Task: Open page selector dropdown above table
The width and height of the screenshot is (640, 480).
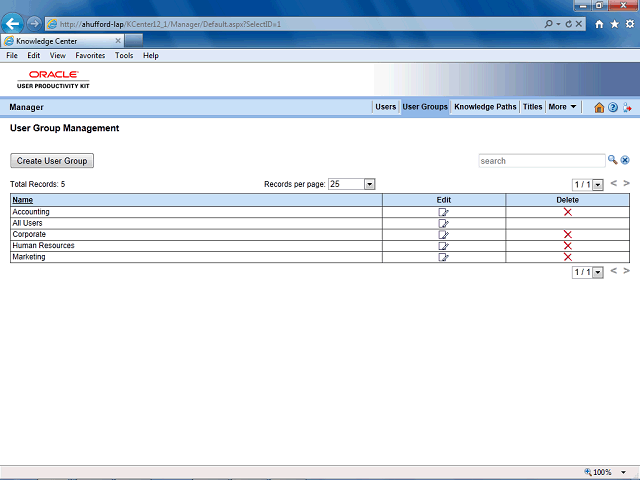Action: tap(598, 185)
